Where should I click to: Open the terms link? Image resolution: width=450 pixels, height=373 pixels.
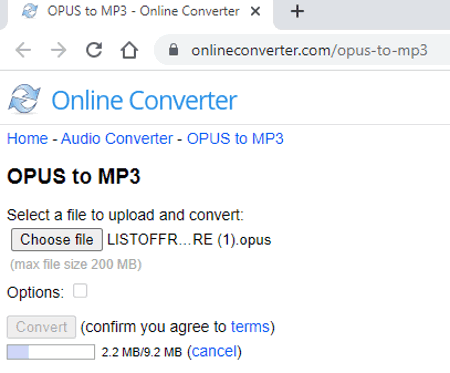(x=250, y=327)
